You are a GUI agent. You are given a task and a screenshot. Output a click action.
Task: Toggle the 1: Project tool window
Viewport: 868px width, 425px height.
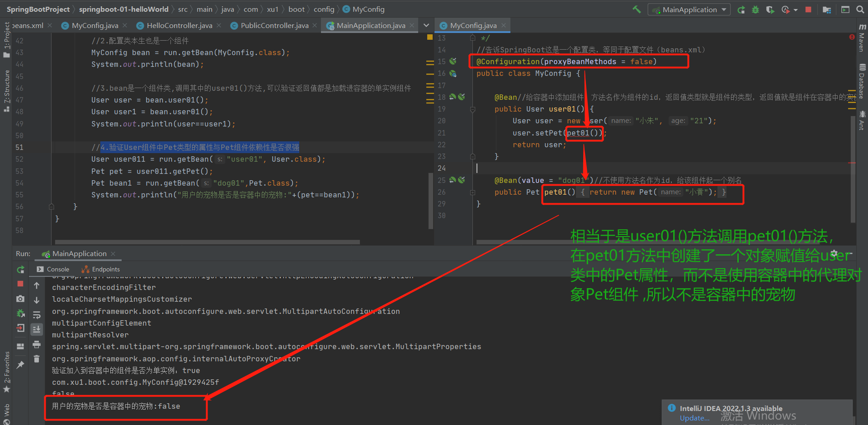tap(6, 40)
